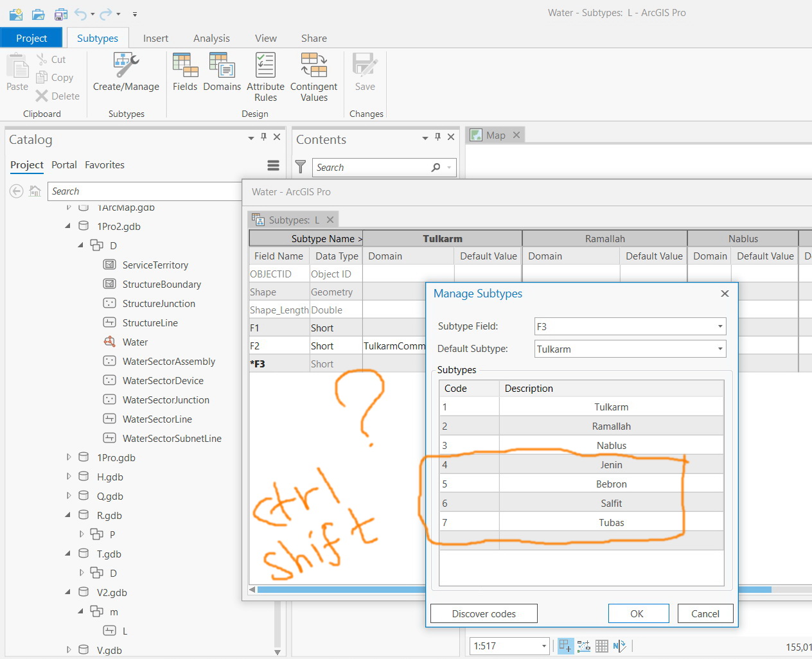Screen dimensions: 812x659
Task: Open the map scale dropdown 1:517
Action: point(543,646)
